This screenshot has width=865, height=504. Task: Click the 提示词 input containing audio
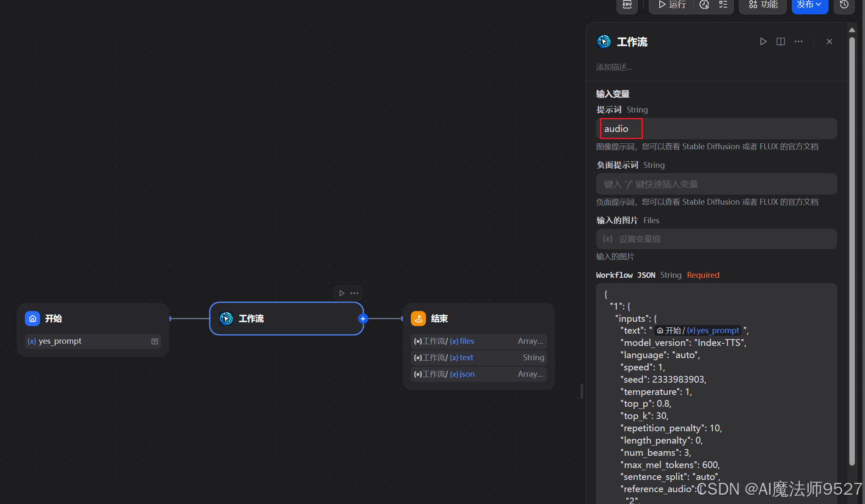[716, 129]
